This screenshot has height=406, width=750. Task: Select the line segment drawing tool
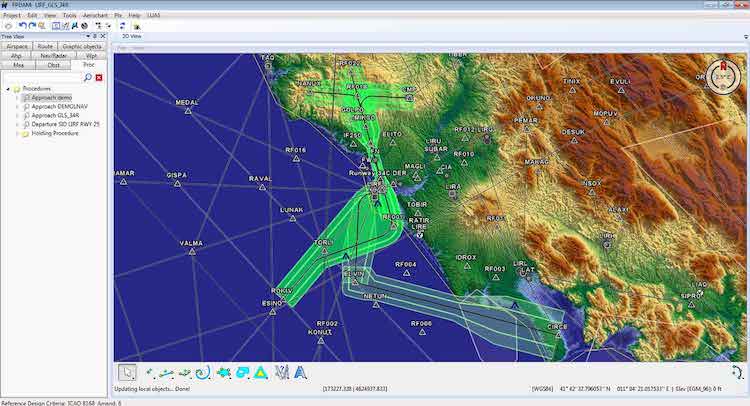click(166, 373)
